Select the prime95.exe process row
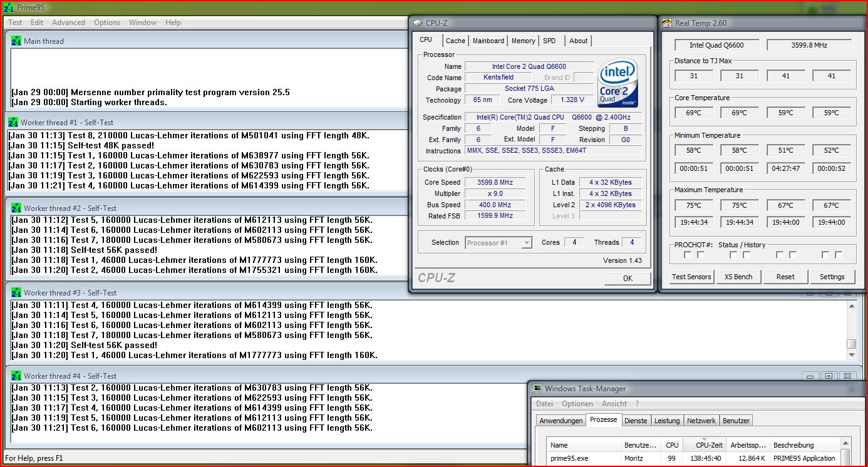This screenshot has width=868, height=467. coord(694,458)
